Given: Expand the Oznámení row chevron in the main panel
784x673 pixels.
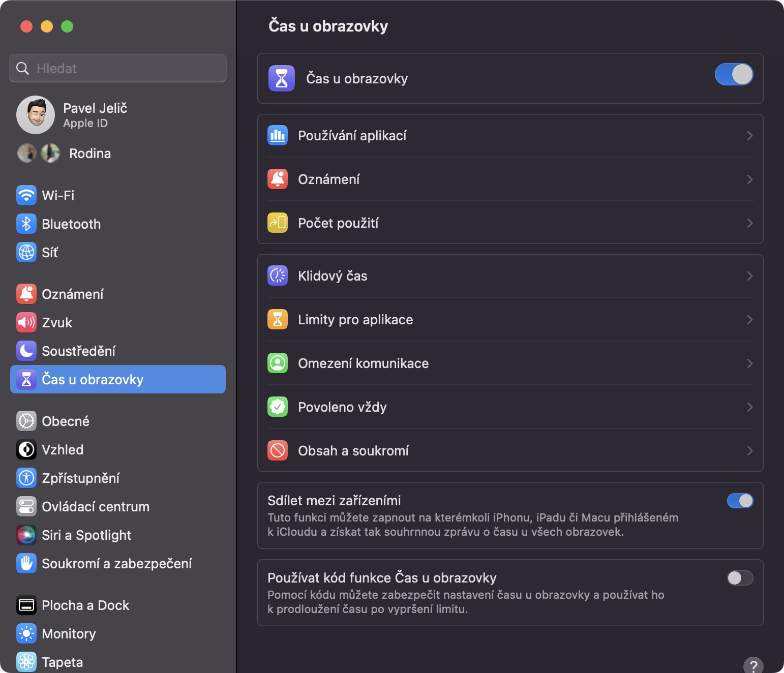Looking at the screenshot, I should (749, 179).
